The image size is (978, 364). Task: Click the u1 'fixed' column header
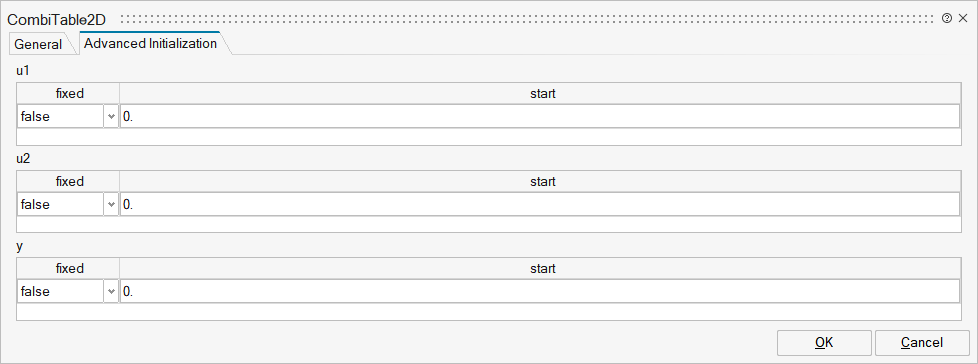pos(69,93)
